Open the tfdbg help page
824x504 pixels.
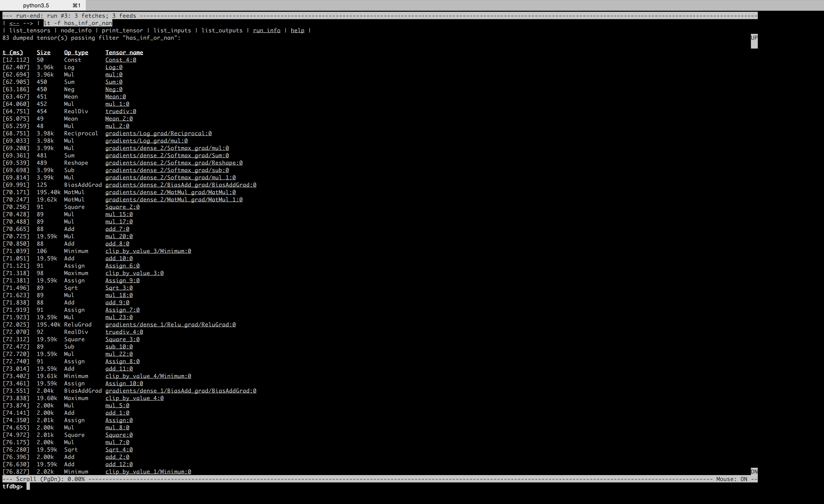(297, 30)
